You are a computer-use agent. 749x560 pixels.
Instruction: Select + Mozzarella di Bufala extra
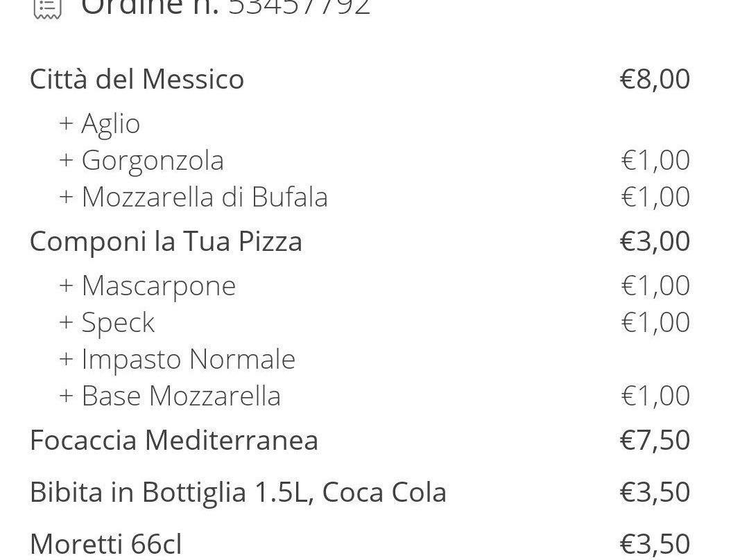[193, 197]
